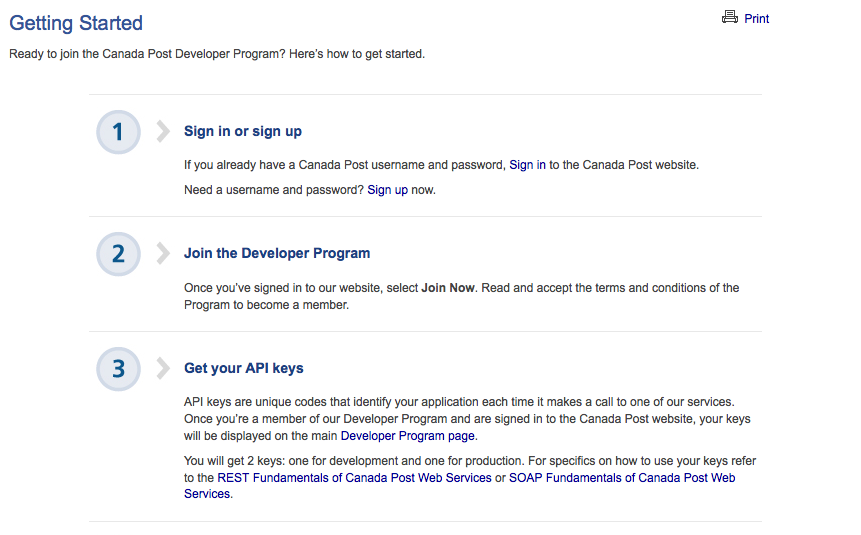Follow the 'Sign in' link
The height and width of the screenshot is (535, 861).
(x=527, y=165)
